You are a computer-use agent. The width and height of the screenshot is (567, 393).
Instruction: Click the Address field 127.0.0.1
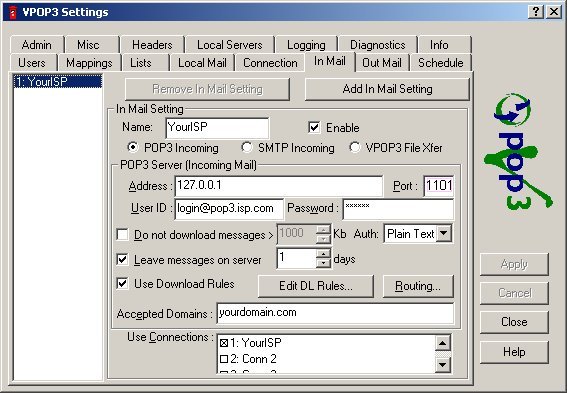278,186
